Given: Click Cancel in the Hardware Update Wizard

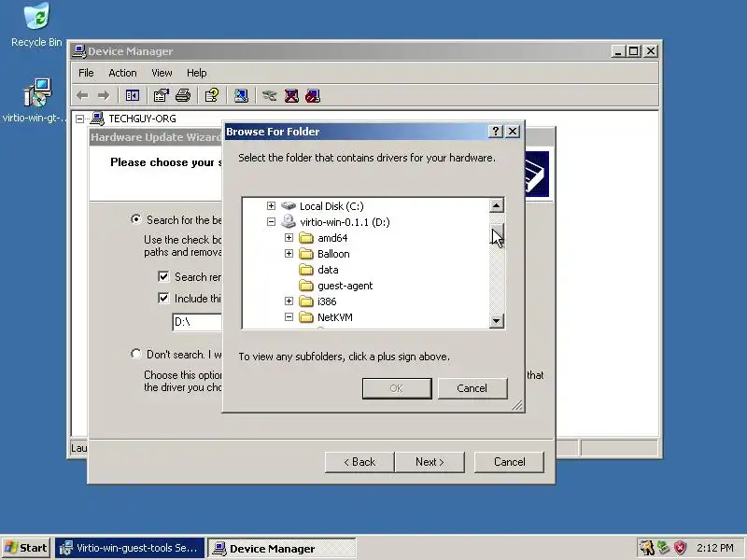Looking at the screenshot, I should [509, 462].
